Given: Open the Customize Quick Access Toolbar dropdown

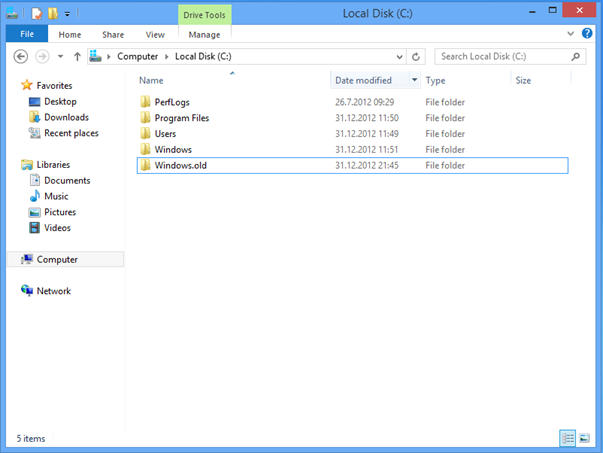Looking at the screenshot, I should click(x=67, y=14).
